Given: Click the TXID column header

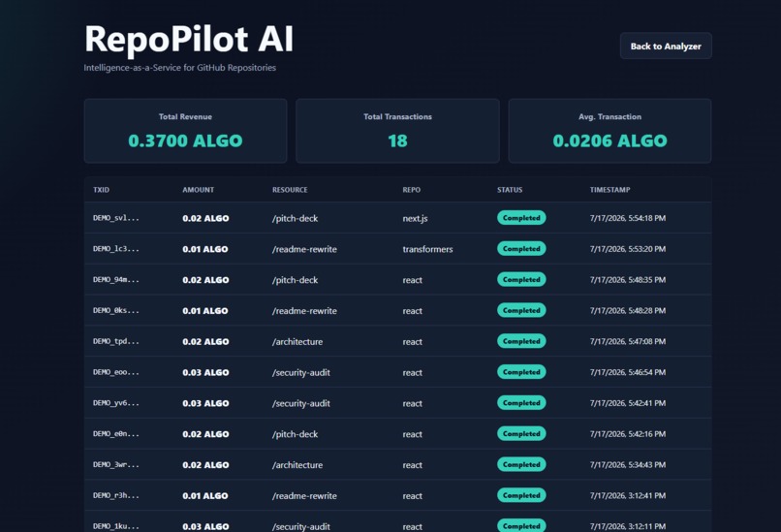Looking at the screenshot, I should [101, 190].
